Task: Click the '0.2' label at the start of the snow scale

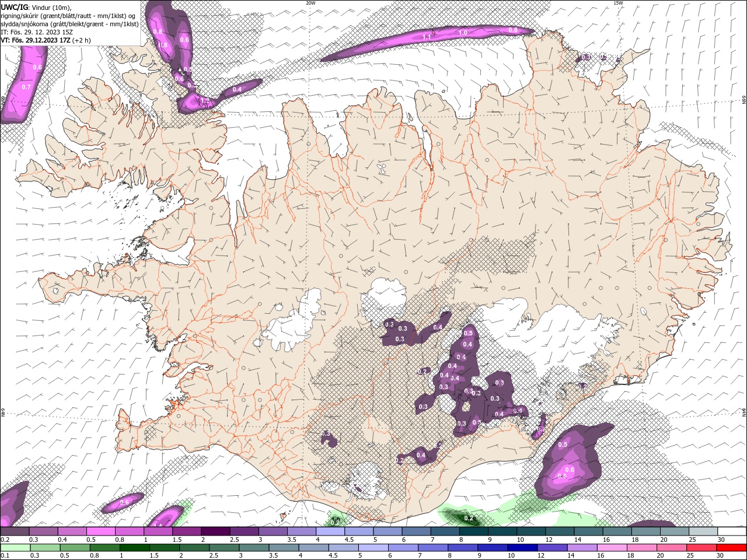Action: [x=5, y=540]
